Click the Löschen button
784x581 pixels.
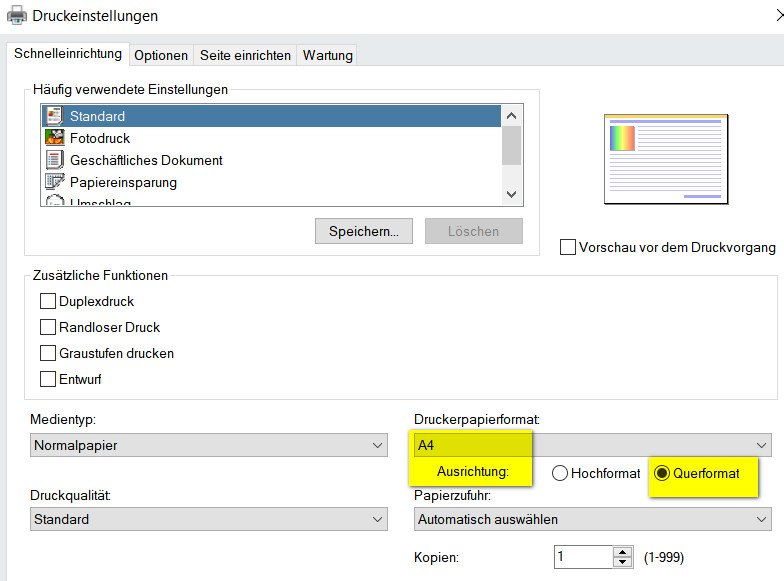474,231
